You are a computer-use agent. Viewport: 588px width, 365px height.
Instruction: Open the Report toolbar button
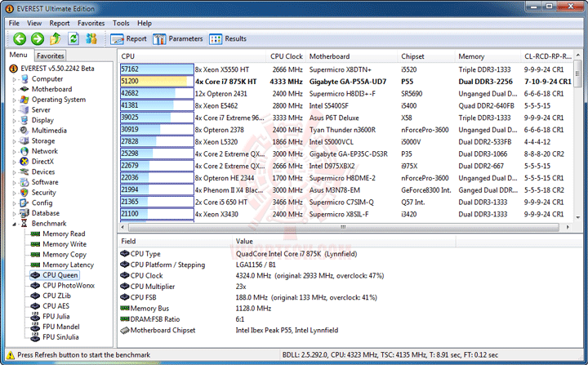tap(128, 39)
